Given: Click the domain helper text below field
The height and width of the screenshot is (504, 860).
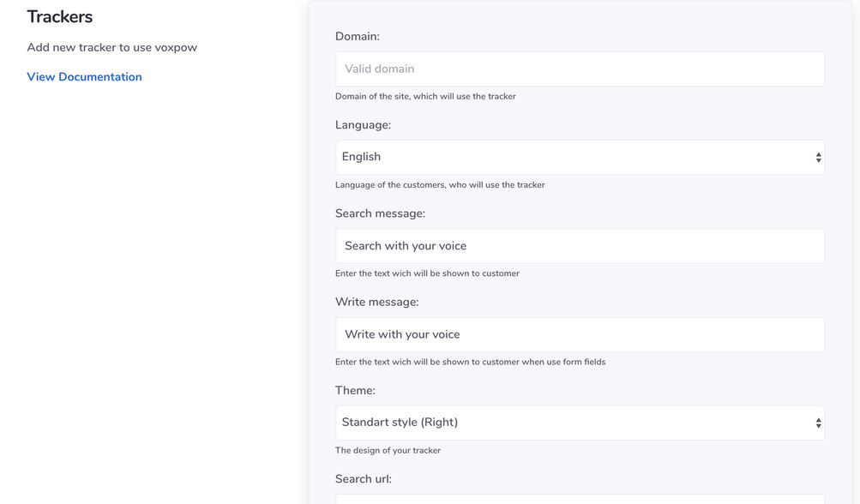Looking at the screenshot, I should (x=425, y=97).
